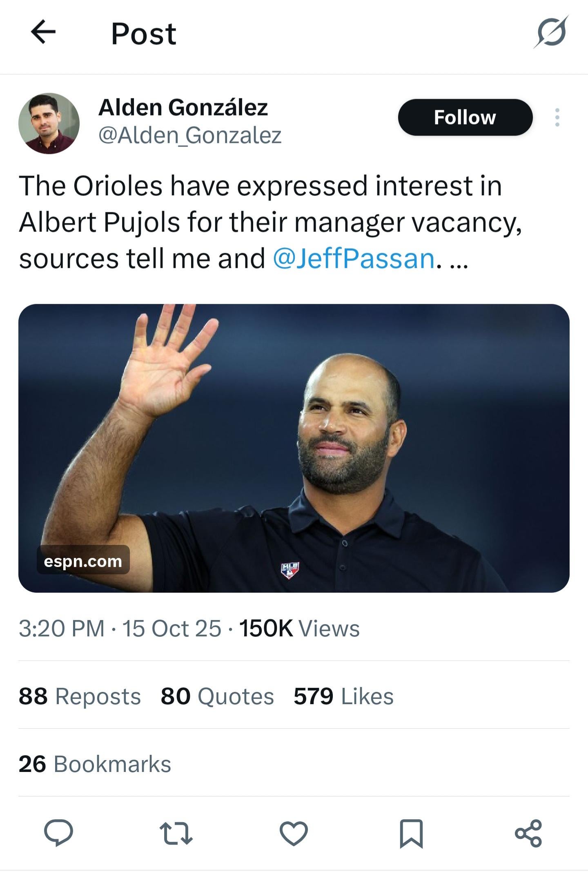The width and height of the screenshot is (588, 881).
Task: Tap the Alden González display name
Action: (x=183, y=107)
